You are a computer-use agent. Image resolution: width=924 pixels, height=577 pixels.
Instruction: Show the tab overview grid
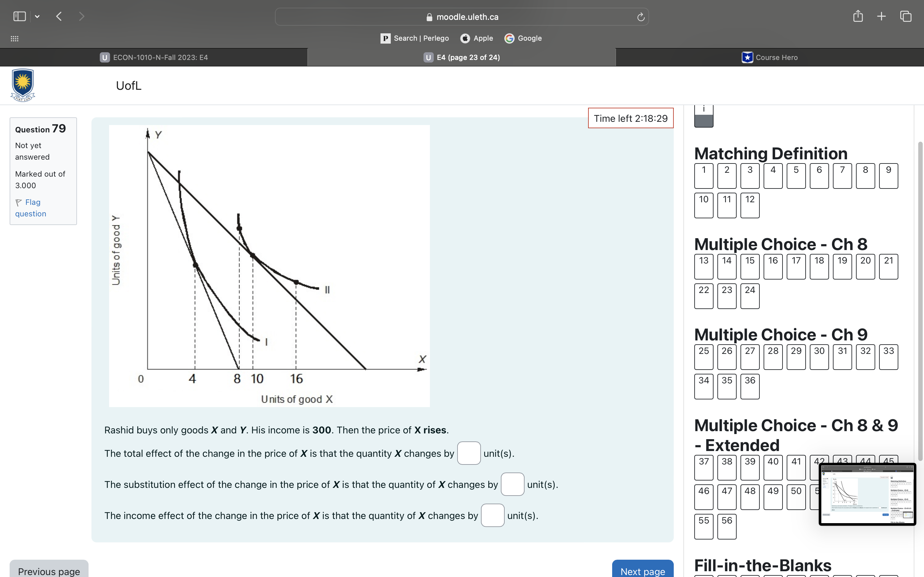(x=905, y=16)
